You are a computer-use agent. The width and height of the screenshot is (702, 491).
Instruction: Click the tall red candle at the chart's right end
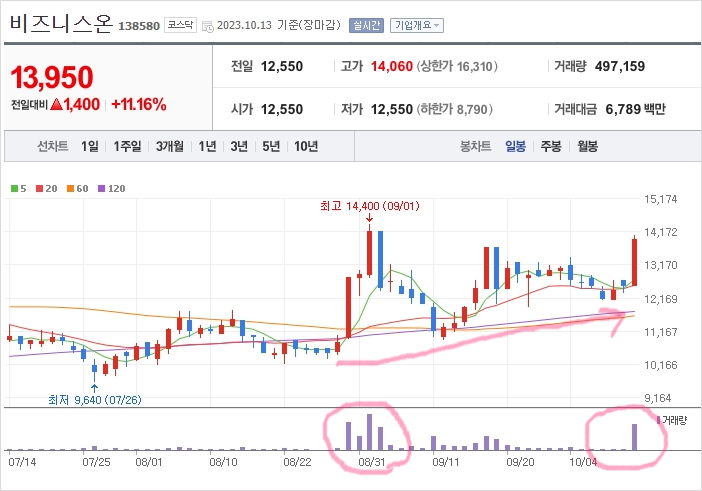[634, 262]
